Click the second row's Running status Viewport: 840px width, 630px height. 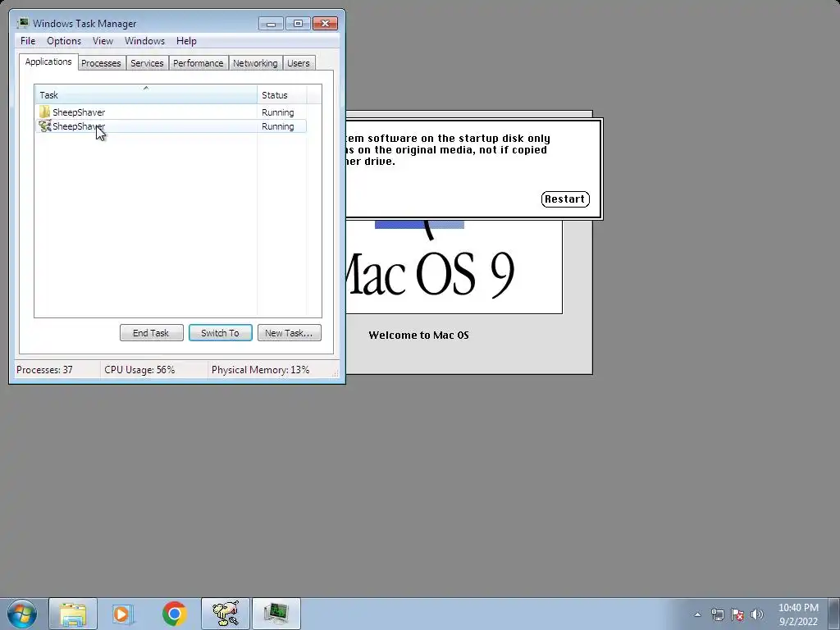(x=277, y=126)
